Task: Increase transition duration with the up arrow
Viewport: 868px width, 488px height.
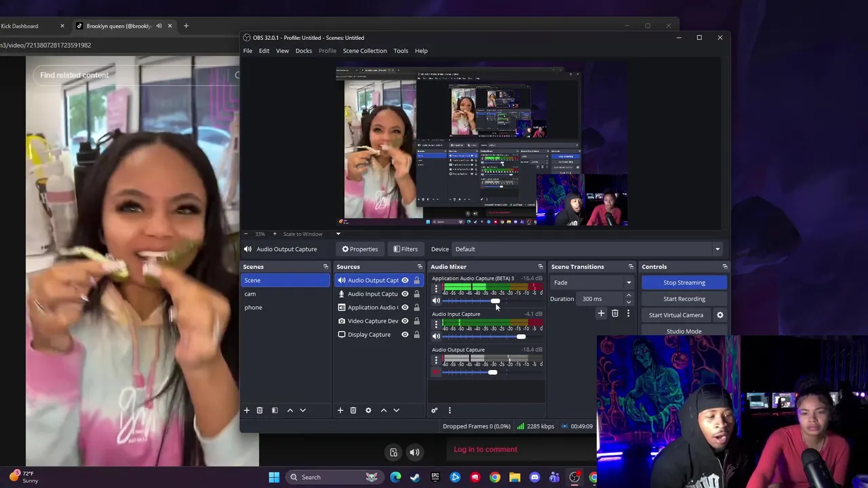Action: click(x=629, y=296)
